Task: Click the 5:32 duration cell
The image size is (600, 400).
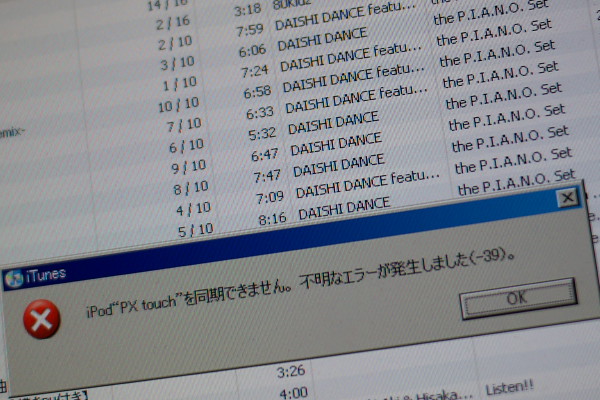Action: click(x=262, y=134)
